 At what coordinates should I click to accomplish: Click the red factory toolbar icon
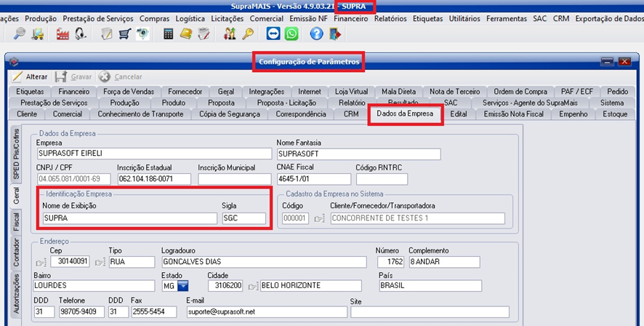coord(62,33)
